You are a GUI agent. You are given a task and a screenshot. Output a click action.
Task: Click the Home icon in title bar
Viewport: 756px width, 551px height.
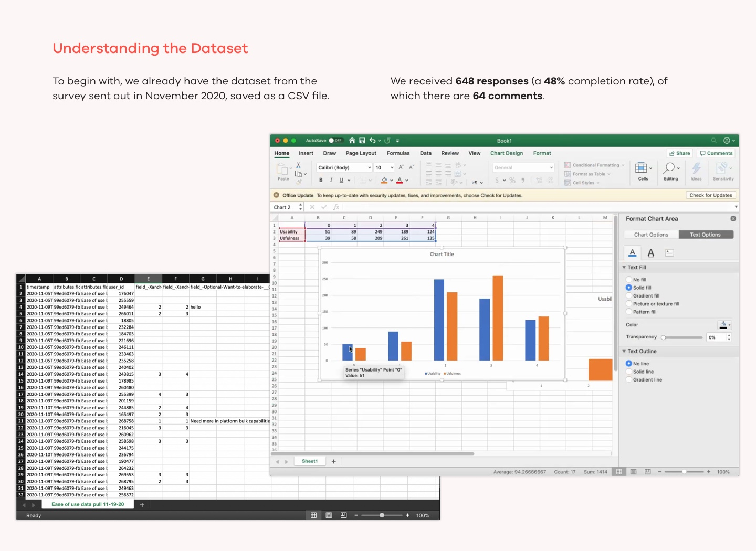tap(352, 141)
